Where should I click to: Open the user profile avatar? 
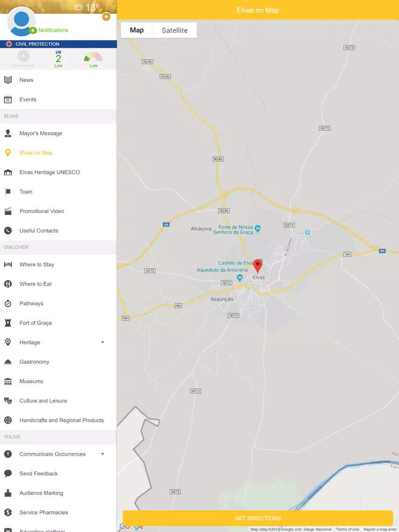pyautogui.click(x=22, y=22)
